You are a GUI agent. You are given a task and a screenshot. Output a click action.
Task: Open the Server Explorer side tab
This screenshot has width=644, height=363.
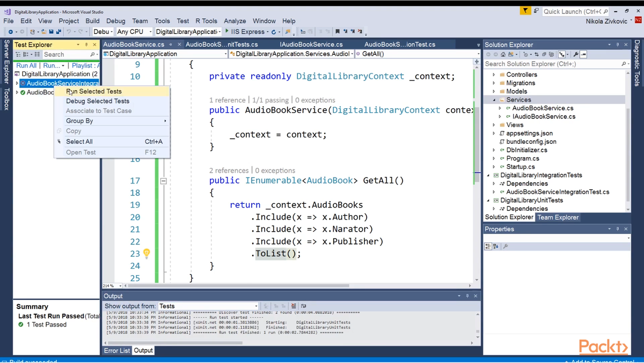coord(6,62)
